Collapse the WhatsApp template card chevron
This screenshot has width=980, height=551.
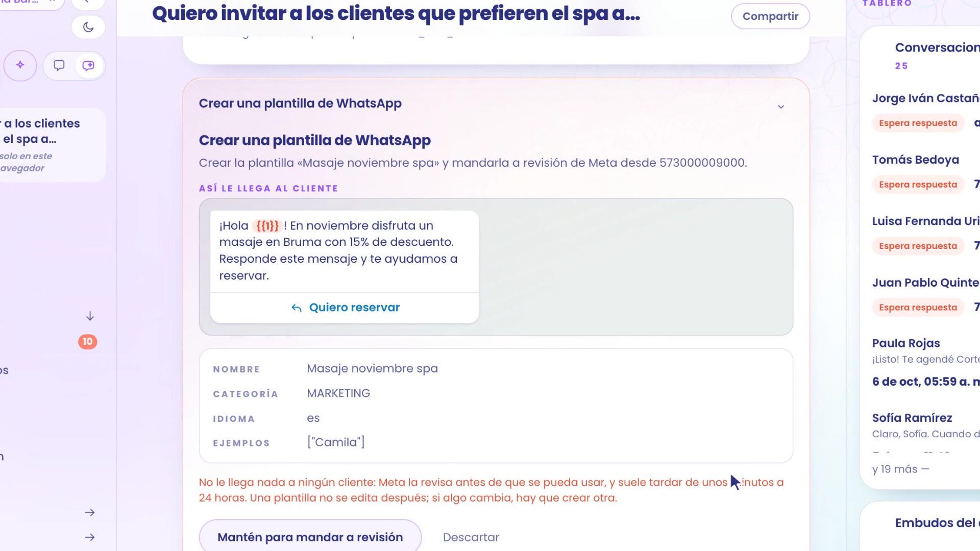781,107
